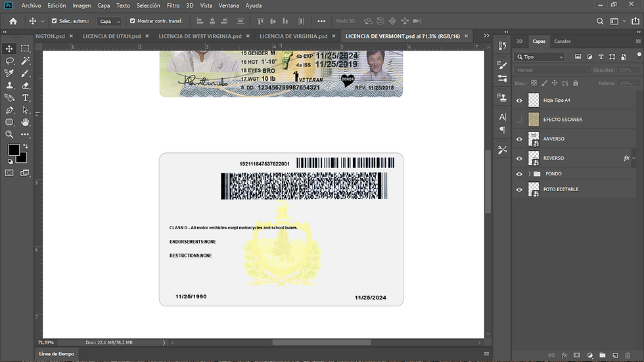Open Photoshop search

[600, 21]
